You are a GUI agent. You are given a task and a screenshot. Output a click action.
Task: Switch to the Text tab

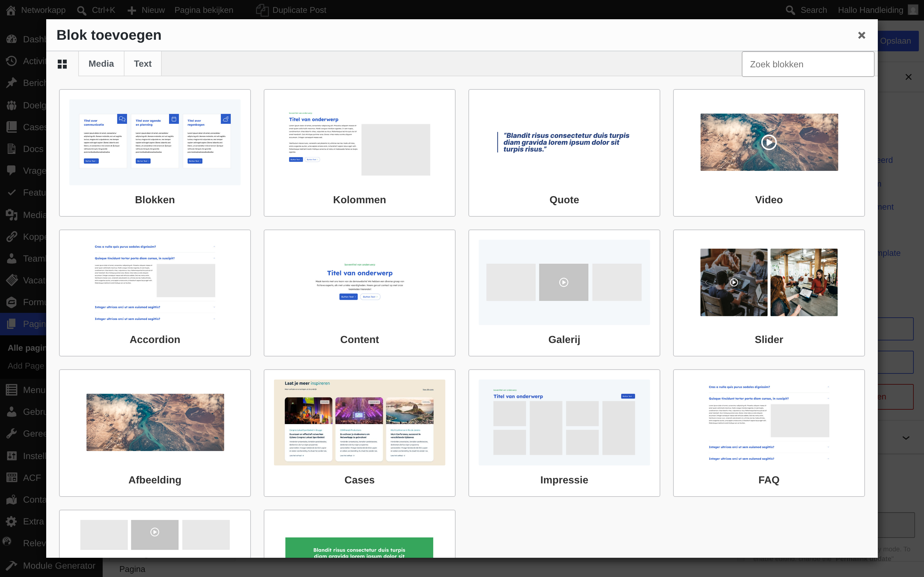click(143, 64)
